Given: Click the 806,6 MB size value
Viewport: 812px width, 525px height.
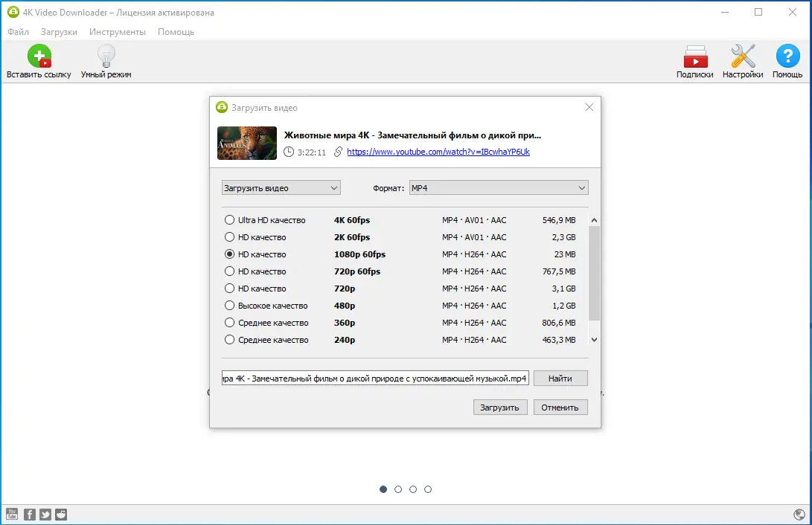Looking at the screenshot, I should (x=559, y=322).
